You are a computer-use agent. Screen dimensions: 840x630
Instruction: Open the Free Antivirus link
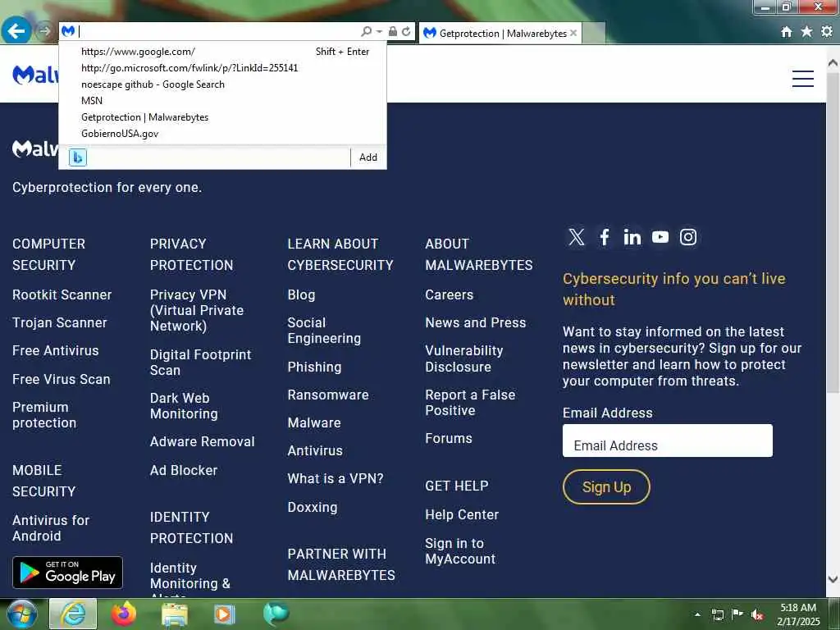point(56,351)
